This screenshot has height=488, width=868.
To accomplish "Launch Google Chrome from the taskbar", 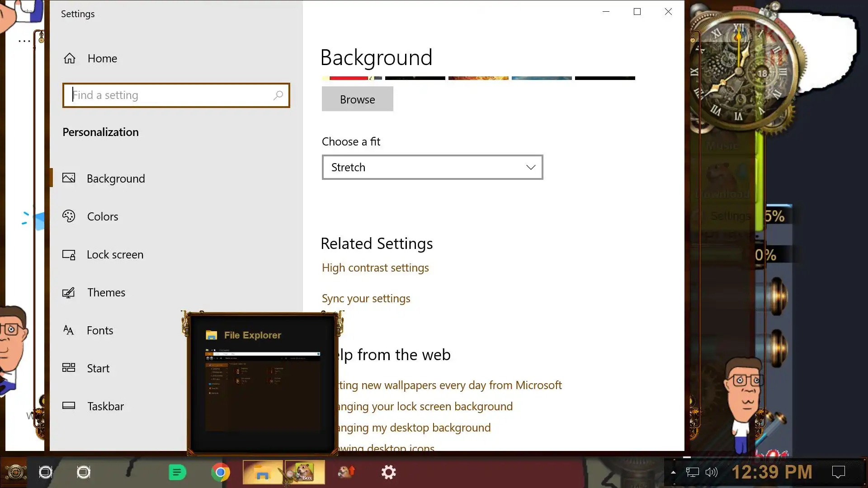I will [x=220, y=472].
